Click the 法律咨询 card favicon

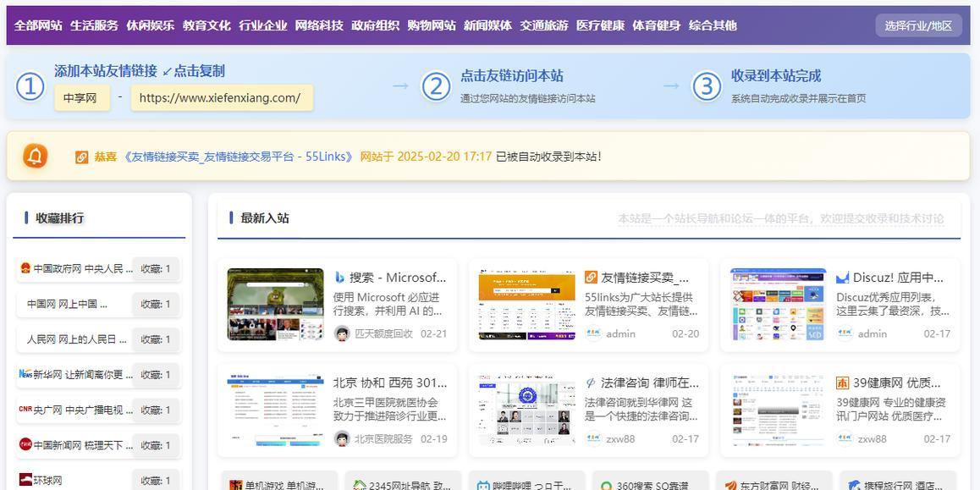(591, 383)
